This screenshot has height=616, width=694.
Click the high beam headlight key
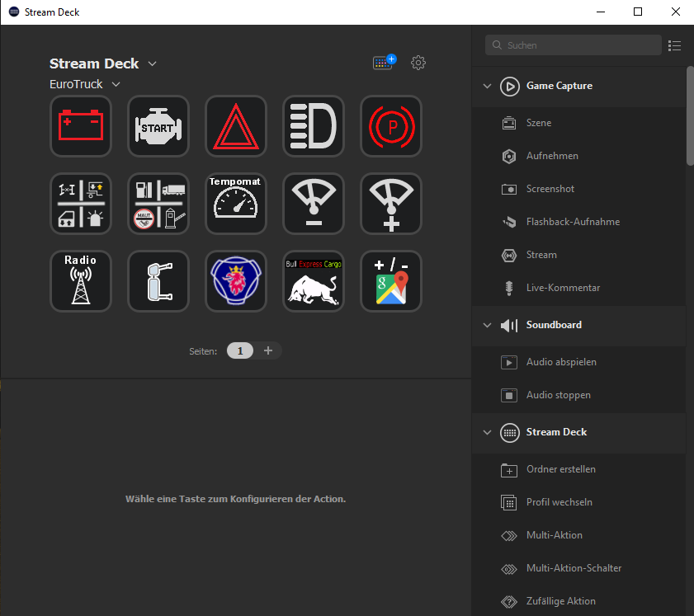314,126
